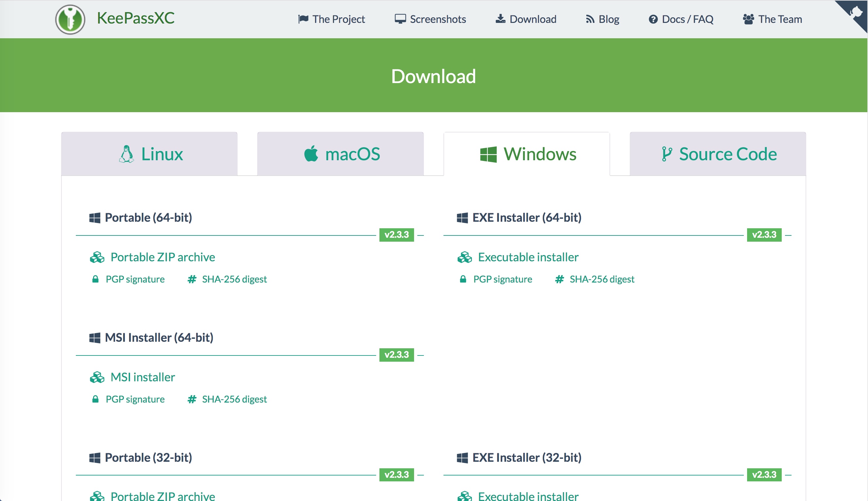The width and height of the screenshot is (868, 501).
Task: Switch to the Linux downloads tab
Action: coord(150,154)
